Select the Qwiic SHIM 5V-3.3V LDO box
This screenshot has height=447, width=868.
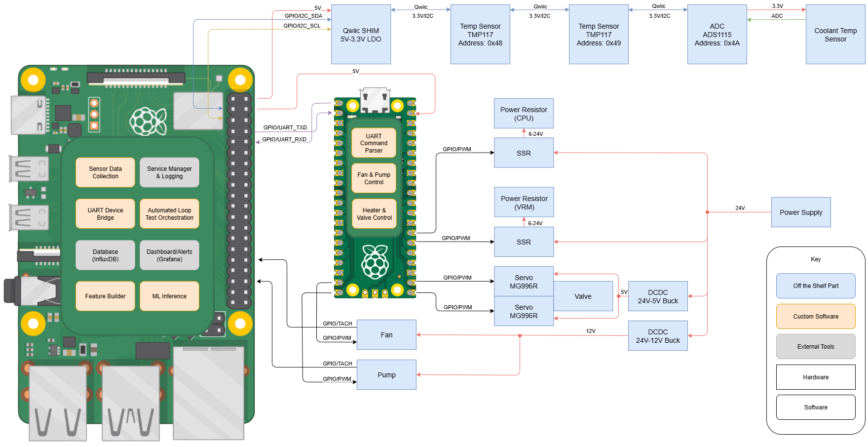click(x=361, y=35)
